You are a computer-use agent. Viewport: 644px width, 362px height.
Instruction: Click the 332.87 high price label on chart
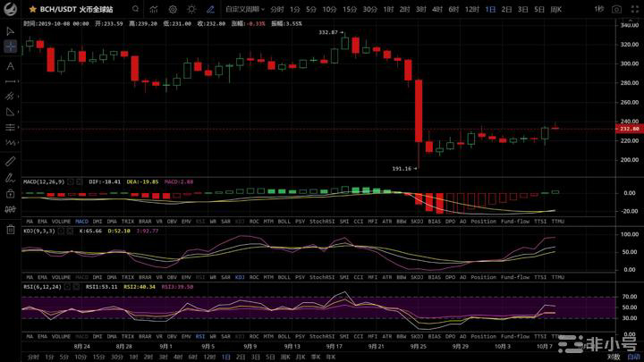328,32
